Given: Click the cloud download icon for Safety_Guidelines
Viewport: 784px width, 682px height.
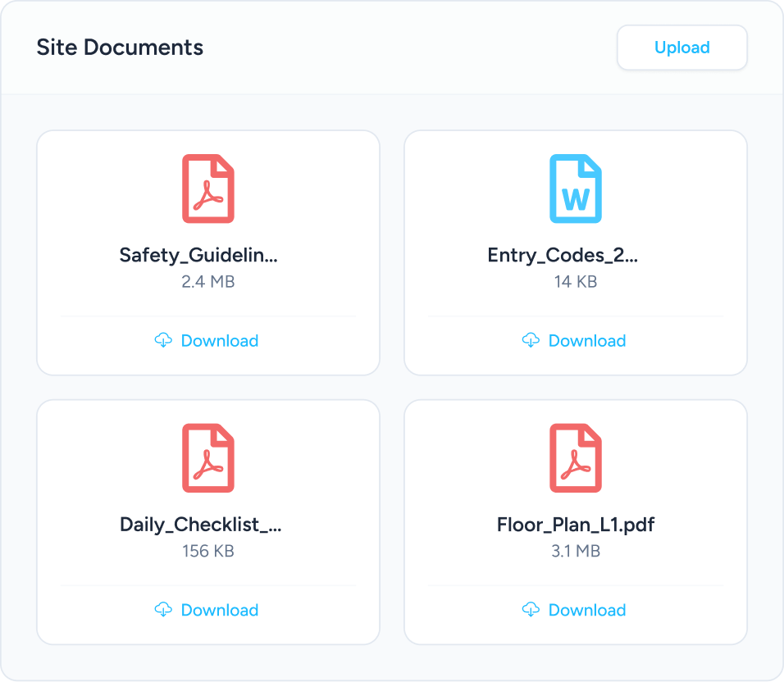Looking at the screenshot, I should (x=163, y=340).
